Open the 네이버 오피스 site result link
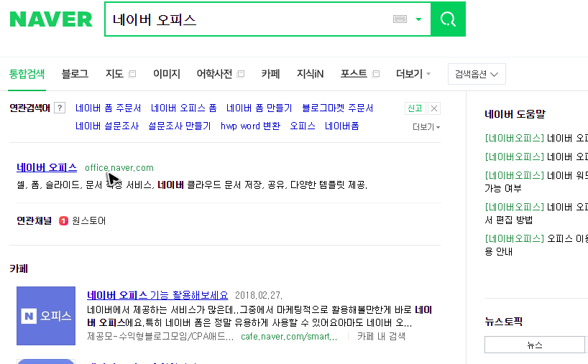Screen dimensions: 588x364 tap(47, 167)
